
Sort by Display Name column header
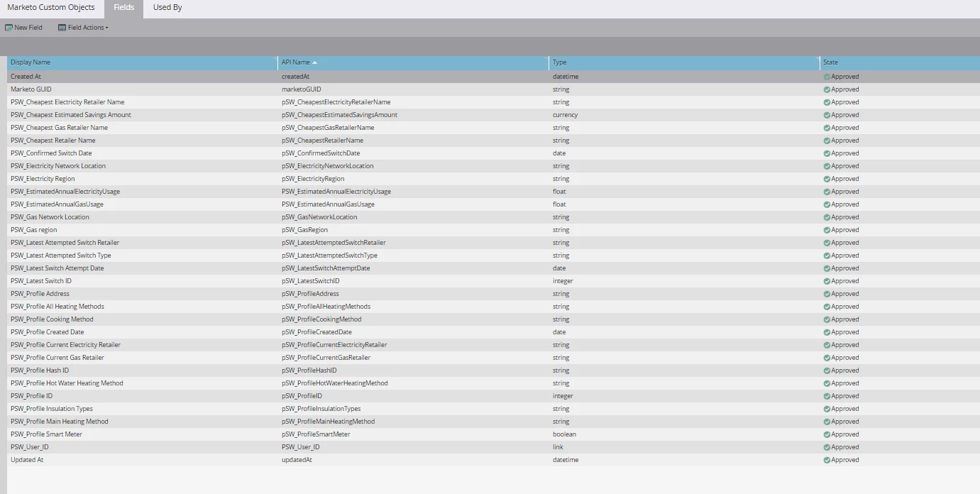point(143,62)
